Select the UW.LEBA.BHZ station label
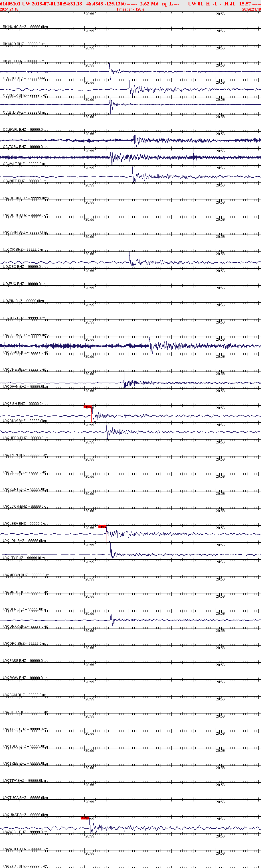The width and height of the screenshot is (261, 868). (25, 524)
